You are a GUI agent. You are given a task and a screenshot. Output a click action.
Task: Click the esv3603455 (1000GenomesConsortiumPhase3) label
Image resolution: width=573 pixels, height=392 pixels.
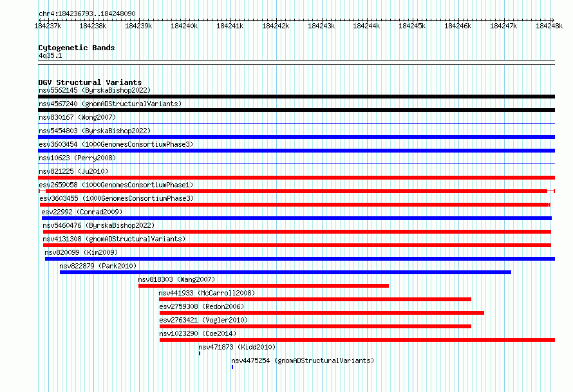(117, 198)
